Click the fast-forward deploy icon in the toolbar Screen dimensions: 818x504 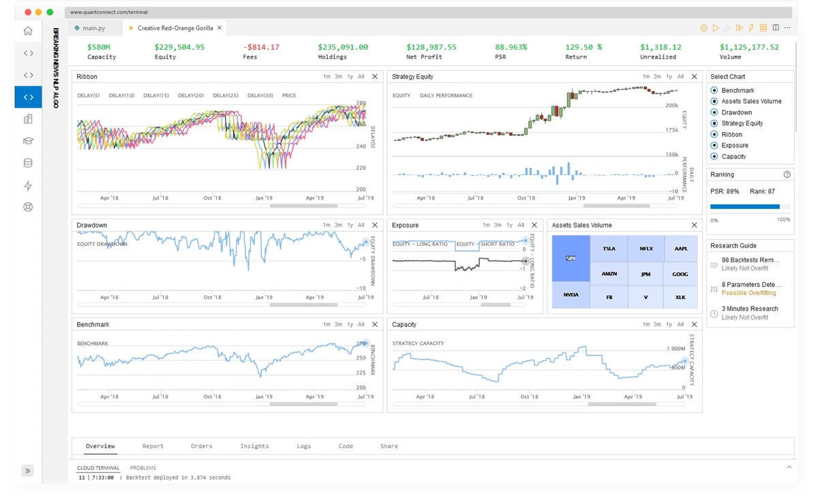click(739, 27)
